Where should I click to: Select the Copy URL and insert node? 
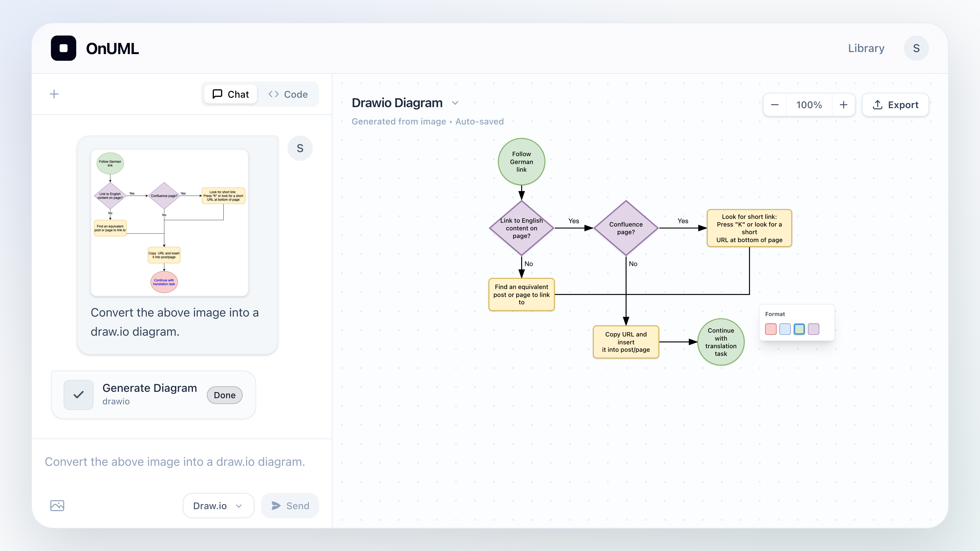pyautogui.click(x=626, y=342)
